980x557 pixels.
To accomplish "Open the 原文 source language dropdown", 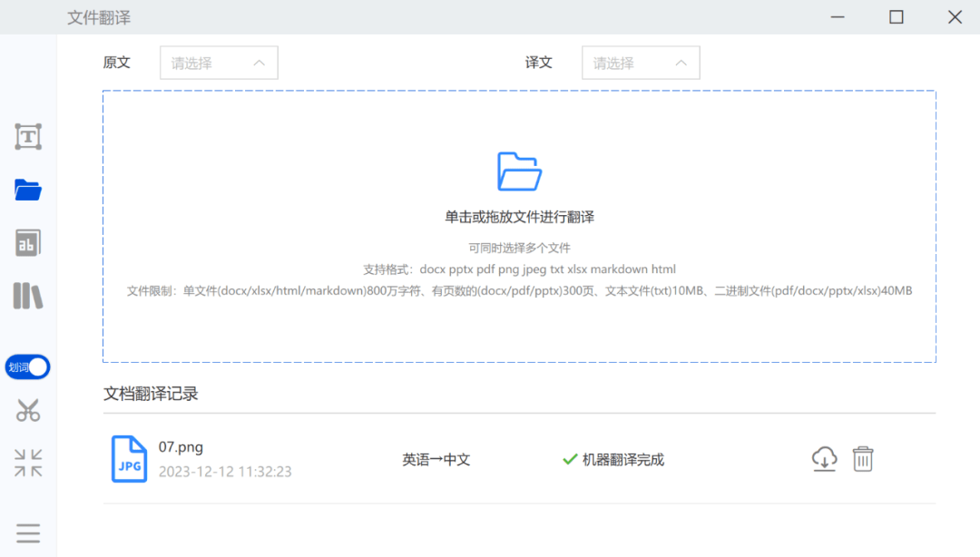I will tap(219, 64).
